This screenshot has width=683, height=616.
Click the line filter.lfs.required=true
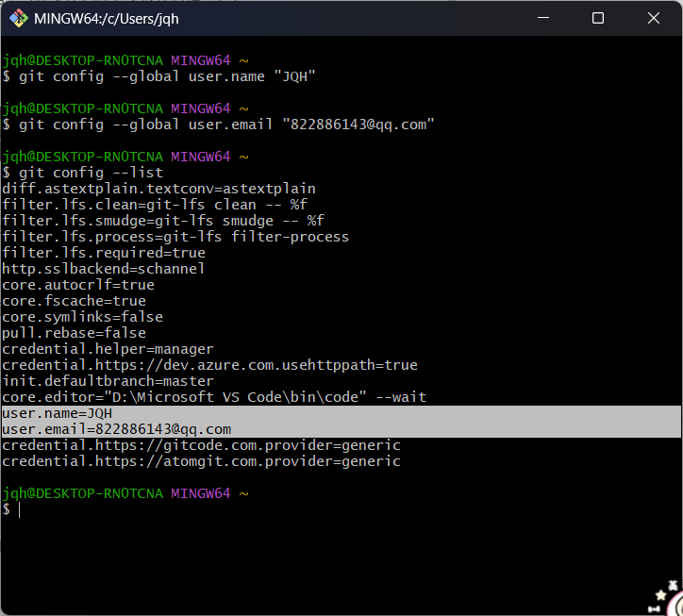pyautogui.click(x=104, y=253)
